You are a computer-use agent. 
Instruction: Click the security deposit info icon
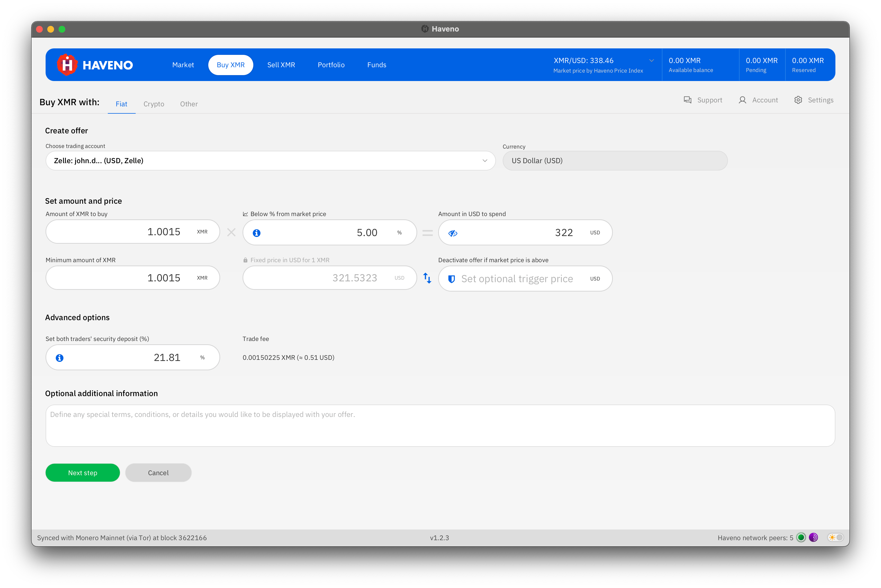60,358
